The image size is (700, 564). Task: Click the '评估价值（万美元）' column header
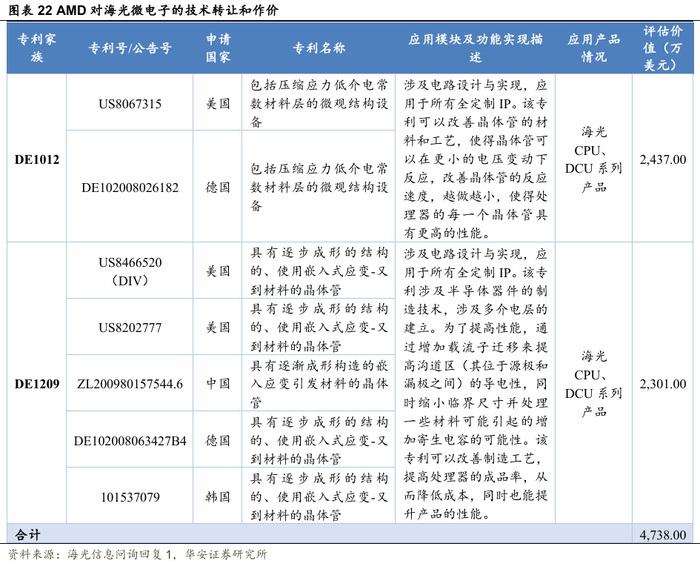pyautogui.click(x=663, y=48)
